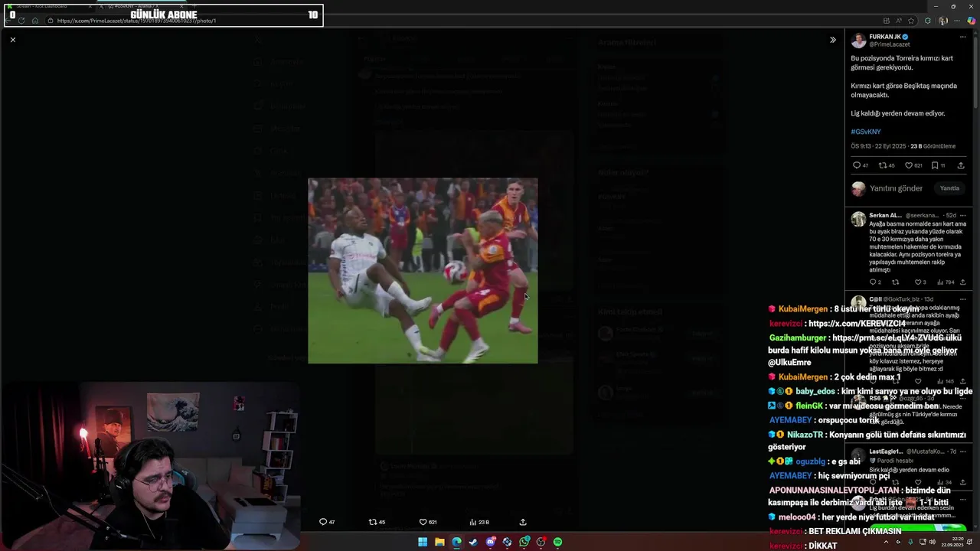Click baby_edos username in chat
Screen dimensions: 980x551
[815, 391]
